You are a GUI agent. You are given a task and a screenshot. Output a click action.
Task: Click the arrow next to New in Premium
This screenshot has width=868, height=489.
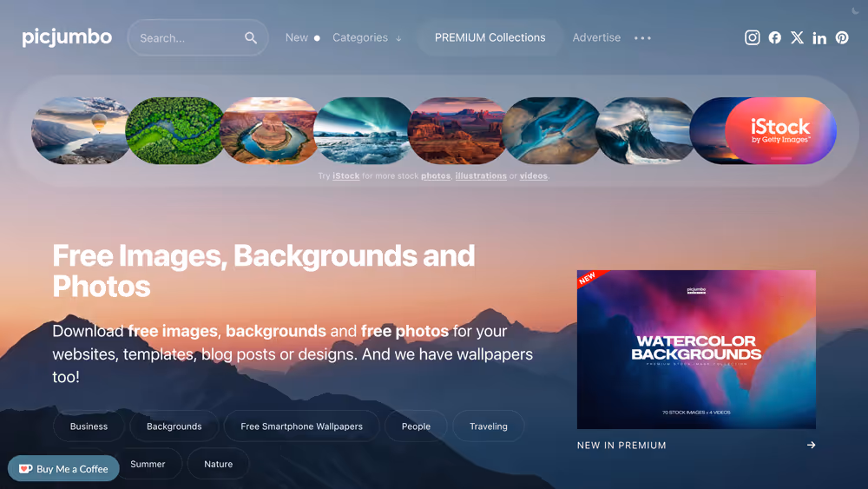(811, 445)
